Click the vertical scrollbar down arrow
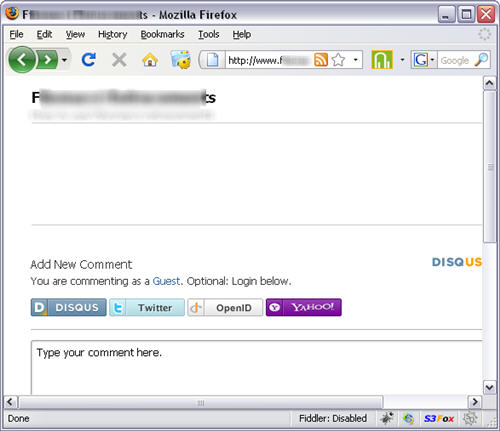The height and width of the screenshot is (431, 500). [x=489, y=387]
